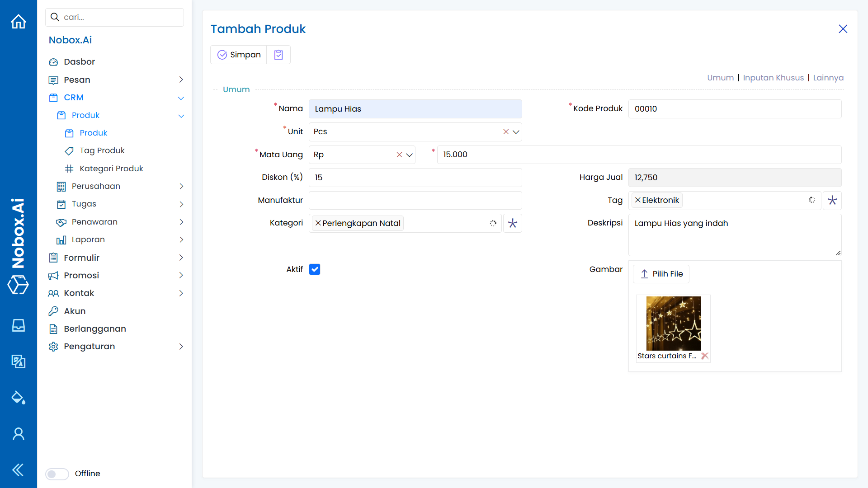Collapse the CRM menu
The width and height of the screenshot is (868, 488).
[181, 98]
